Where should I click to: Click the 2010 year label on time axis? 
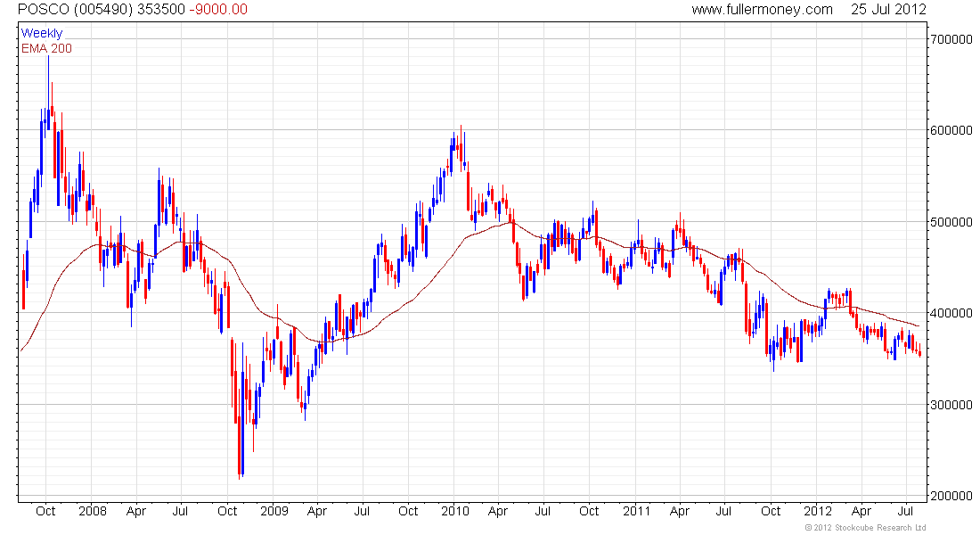(455, 511)
